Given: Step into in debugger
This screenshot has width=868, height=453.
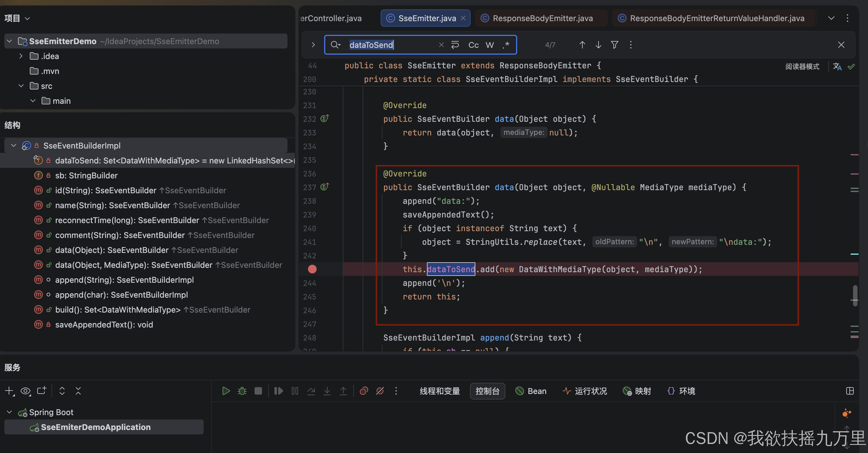Looking at the screenshot, I should pos(327,391).
